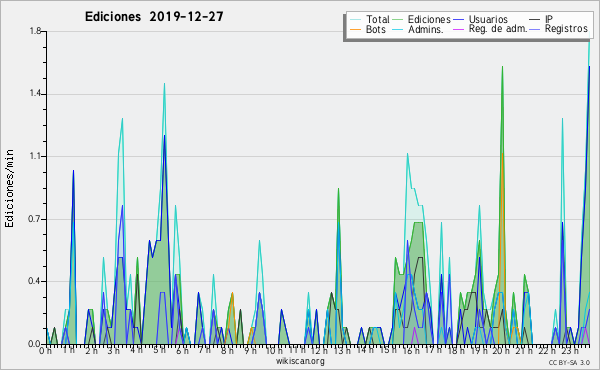Click the '13 h' x-axis label
This screenshot has height=370, width=600.
pyautogui.click(x=341, y=350)
